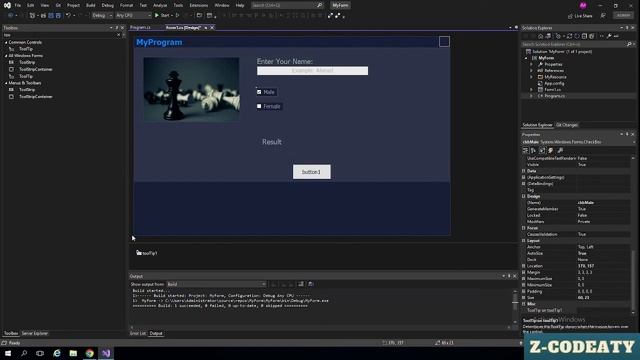
Task: Click the Start debugging play icon
Action: (157, 16)
